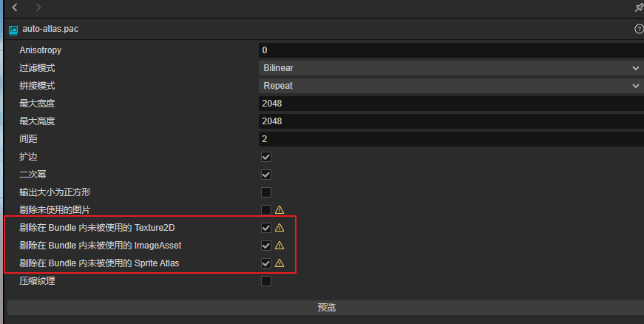Click the auto-atlas.pac asset icon
Viewport: 644px width, 324px height.
point(13,30)
